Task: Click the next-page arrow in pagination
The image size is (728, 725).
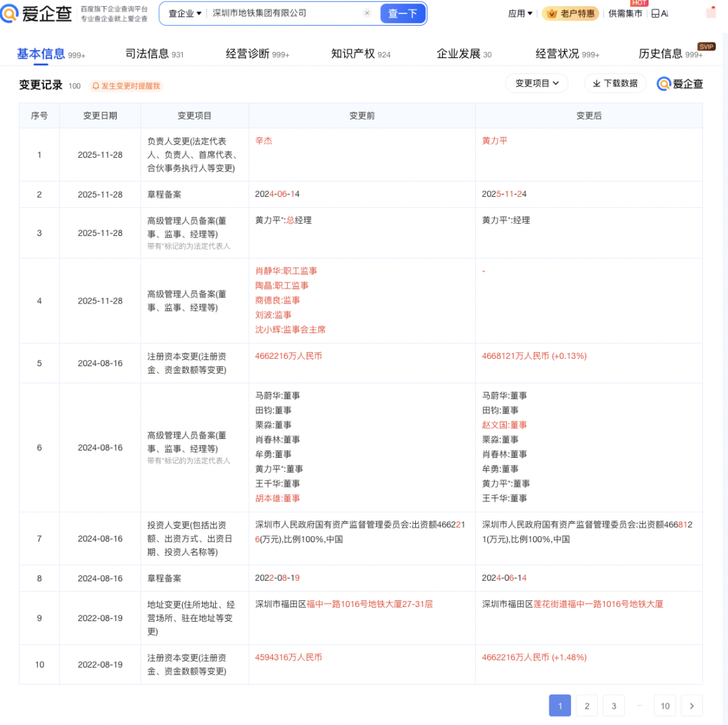Action: 692,705
